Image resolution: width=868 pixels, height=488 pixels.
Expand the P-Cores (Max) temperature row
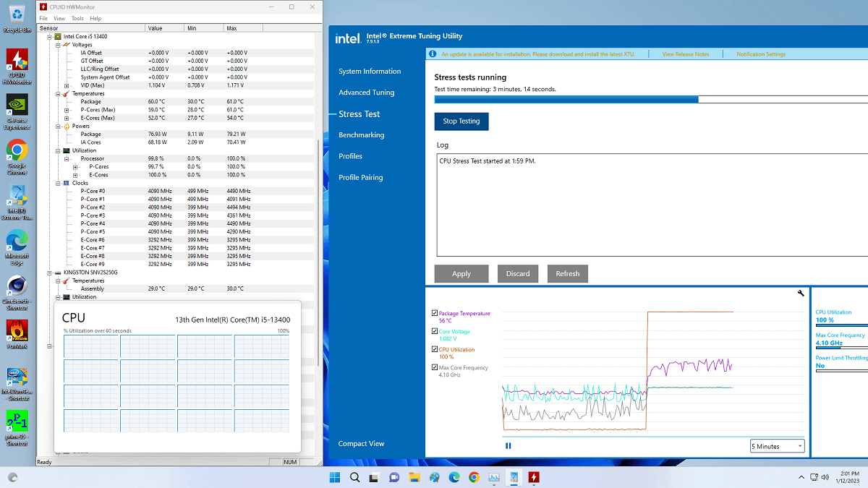(x=67, y=110)
